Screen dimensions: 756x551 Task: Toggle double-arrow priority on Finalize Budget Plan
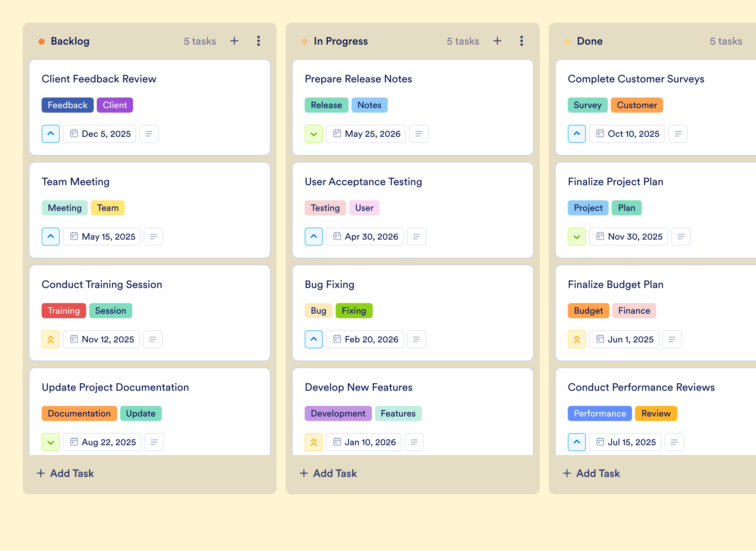pos(577,339)
